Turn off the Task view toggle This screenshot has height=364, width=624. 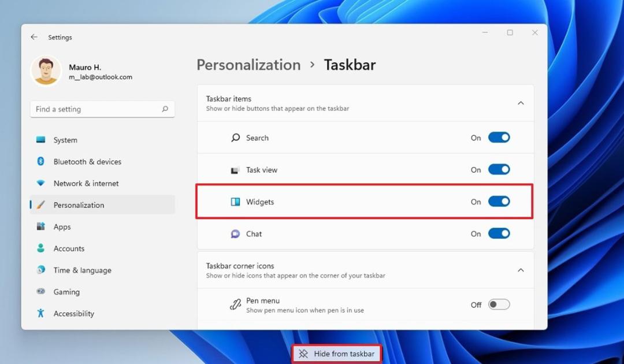click(499, 169)
